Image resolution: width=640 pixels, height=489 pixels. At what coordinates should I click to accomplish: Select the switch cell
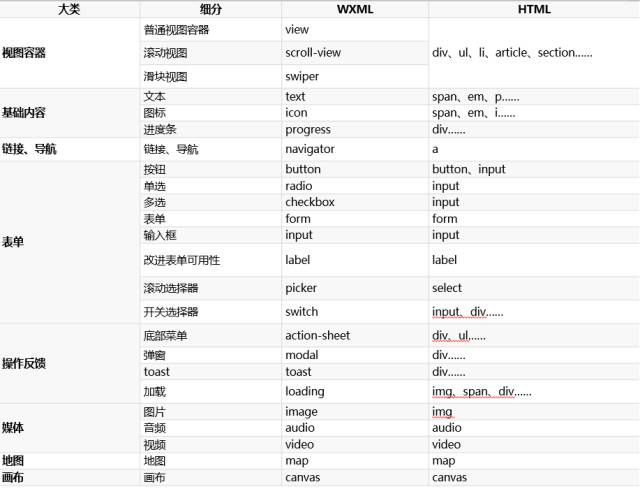[x=355, y=312]
